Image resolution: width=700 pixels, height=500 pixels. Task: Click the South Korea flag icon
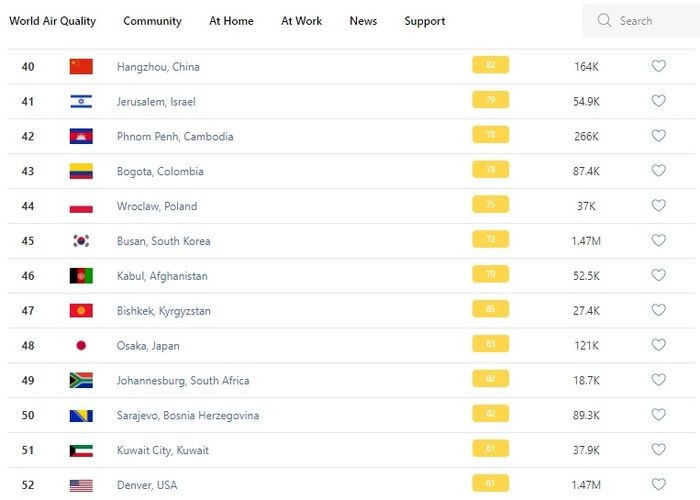point(81,241)
